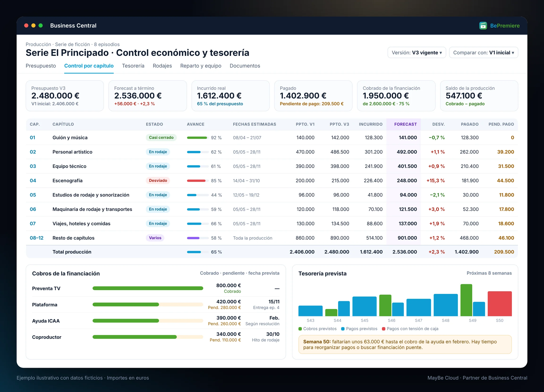This screenshot has height=392, width=544.
Task: Click the Total producción row label
Action: pyautogui.click(x=72, y=252)
